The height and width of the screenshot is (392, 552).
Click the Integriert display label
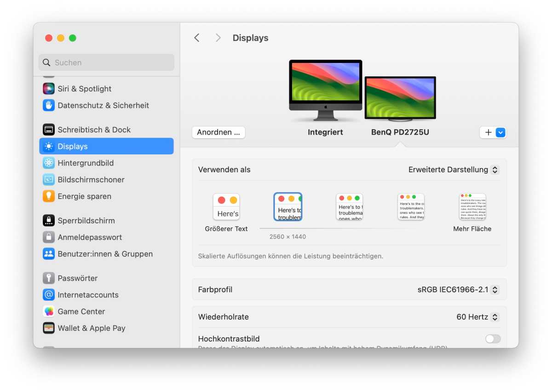(325, 132)
